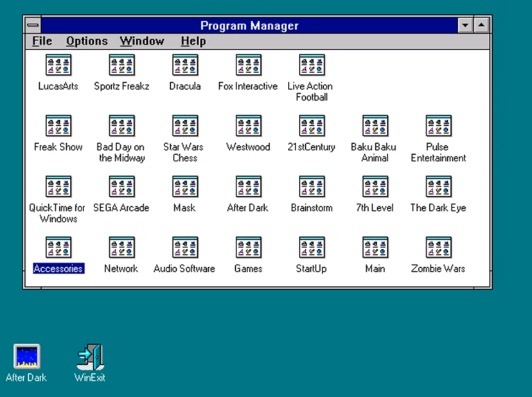Screen dimensions: 532x397
Task: Click the Brainstorm program group icon
Action: tap(312, 187)
